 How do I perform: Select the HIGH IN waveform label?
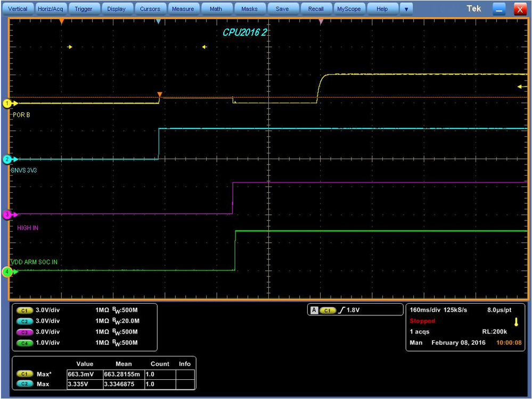(x=28, y=228)
